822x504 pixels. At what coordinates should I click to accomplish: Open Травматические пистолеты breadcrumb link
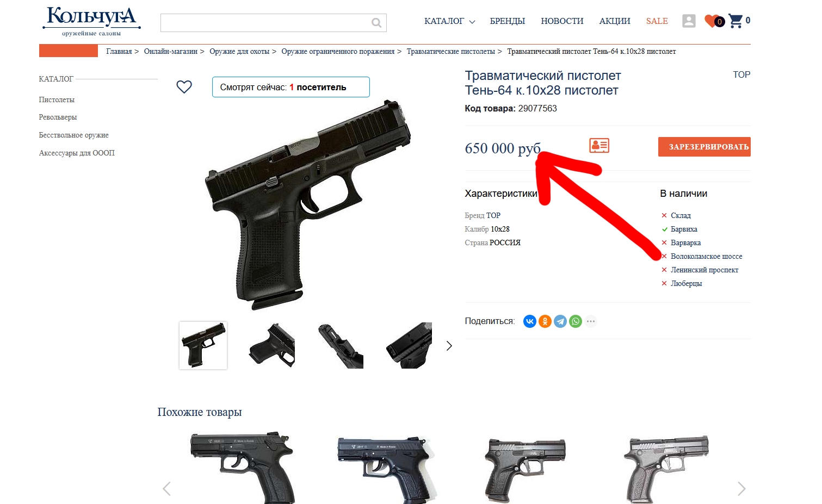click(450, 51)
